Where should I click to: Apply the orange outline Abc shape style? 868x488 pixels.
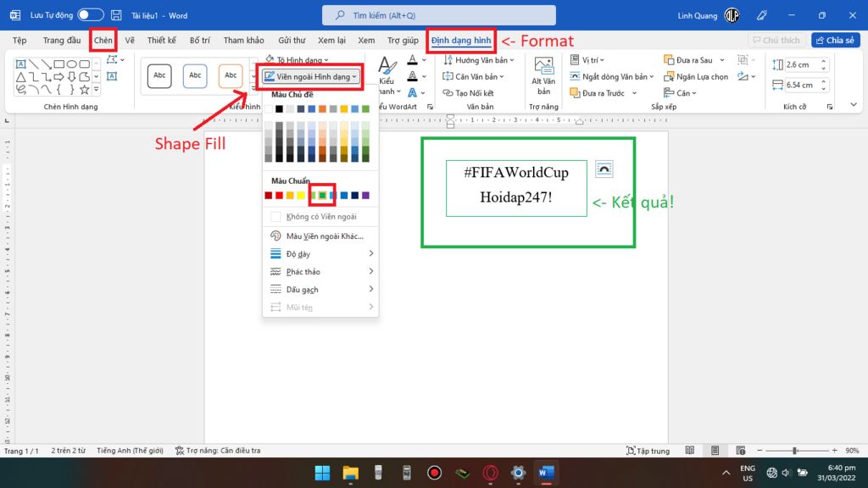[231, 75]
